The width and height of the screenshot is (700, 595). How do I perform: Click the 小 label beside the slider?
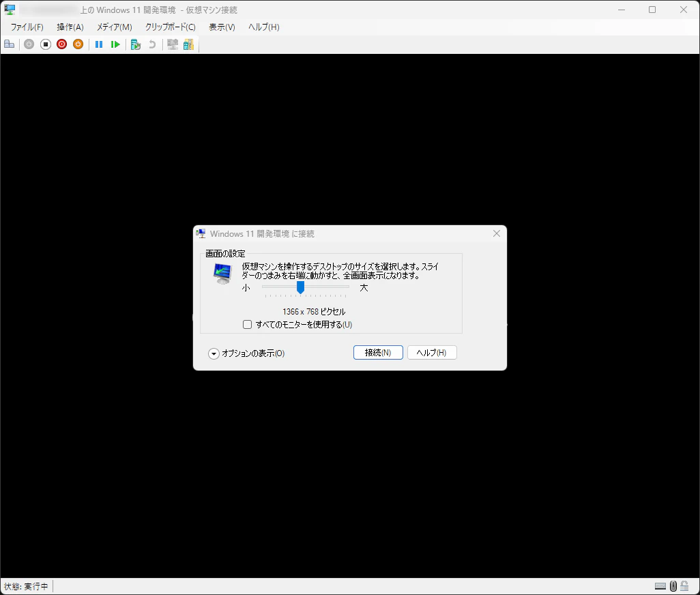point(246,288)
